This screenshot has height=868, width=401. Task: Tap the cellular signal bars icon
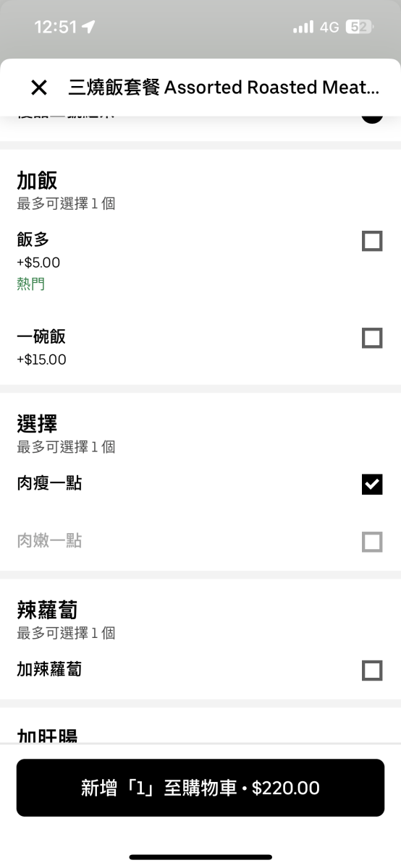point(303,27)
